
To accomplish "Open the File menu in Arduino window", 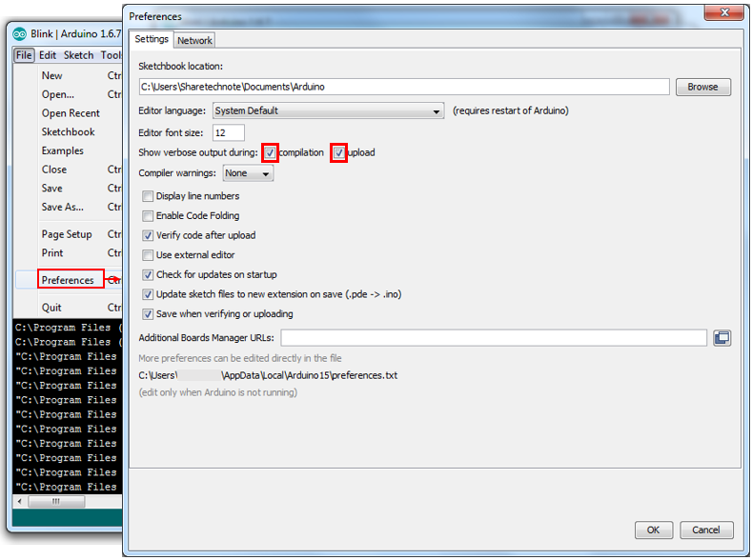I will coord(24,55).
